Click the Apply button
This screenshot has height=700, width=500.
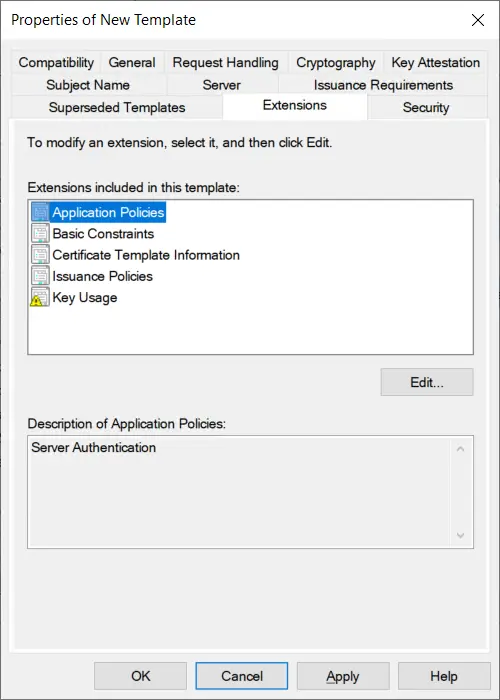click(343, 676)
